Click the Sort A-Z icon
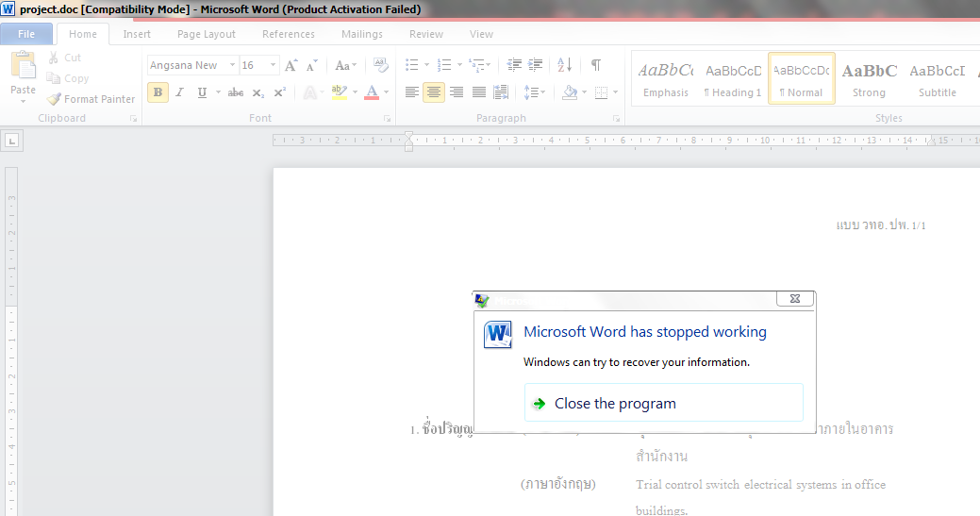 coord(564,65)
